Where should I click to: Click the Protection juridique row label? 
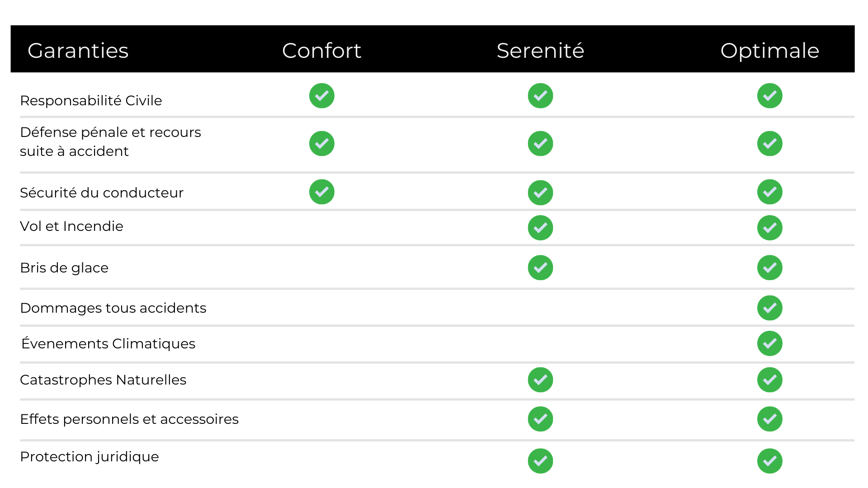point(90,457)
